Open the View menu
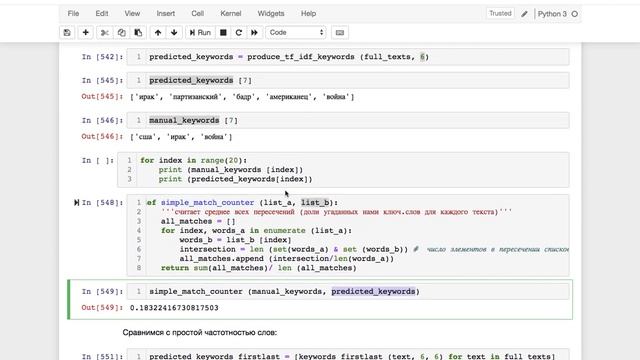Viewport: 640px width, 360px height. (132, 13)
